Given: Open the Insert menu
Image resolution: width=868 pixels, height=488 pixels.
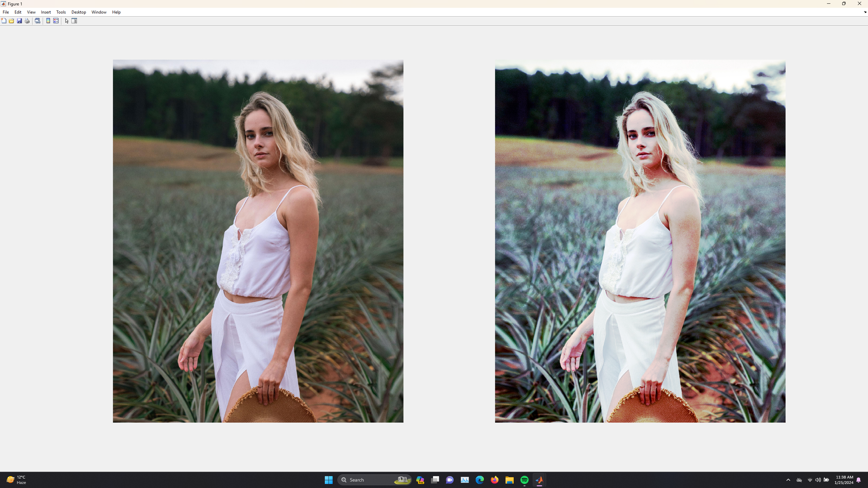Looking at the screenshot, I should 46,12.
